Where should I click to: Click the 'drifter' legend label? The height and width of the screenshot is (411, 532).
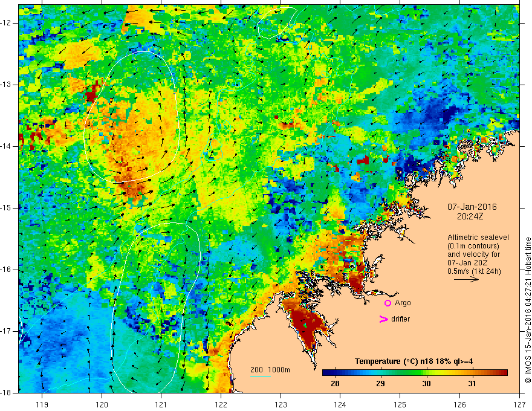[x=400, y=319]
